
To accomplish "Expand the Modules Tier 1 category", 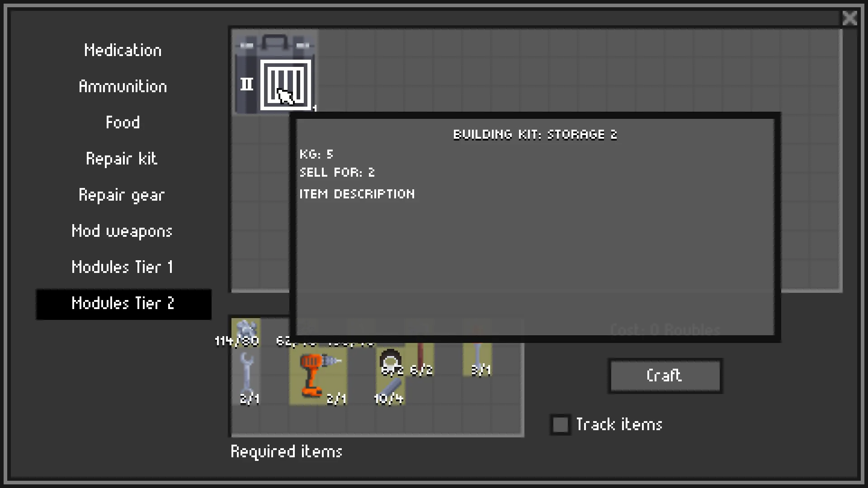I will (122, 266).
